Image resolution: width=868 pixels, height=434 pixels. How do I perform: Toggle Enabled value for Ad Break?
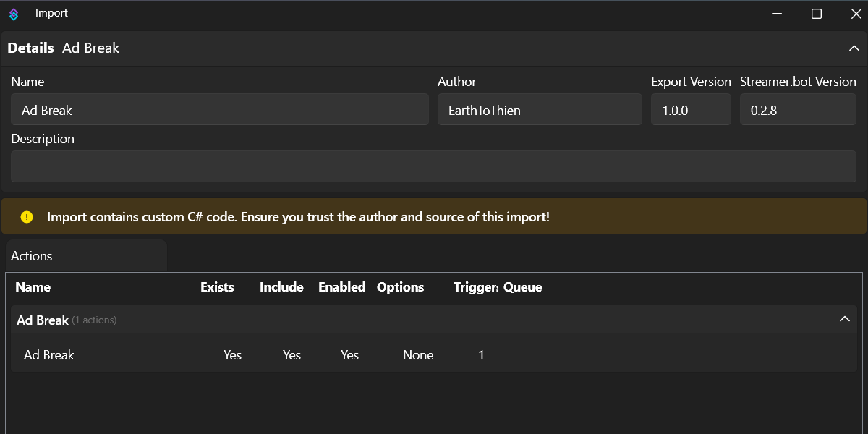point(349,355)
